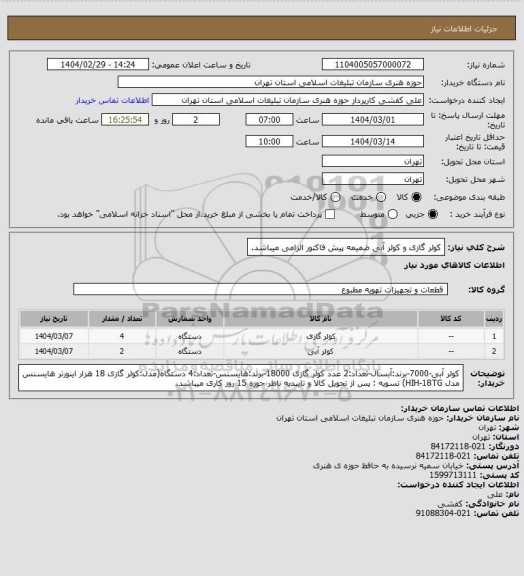Click the کولر گازی item name cell
Image resolution: width=524 pixels, height=576 pixels.
pos(321,336)
